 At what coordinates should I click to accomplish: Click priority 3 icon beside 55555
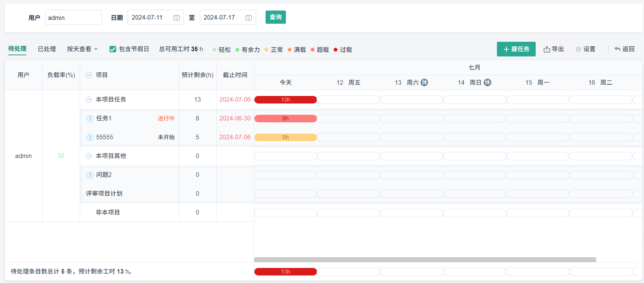pyautogui.click(x=90, y=137)
